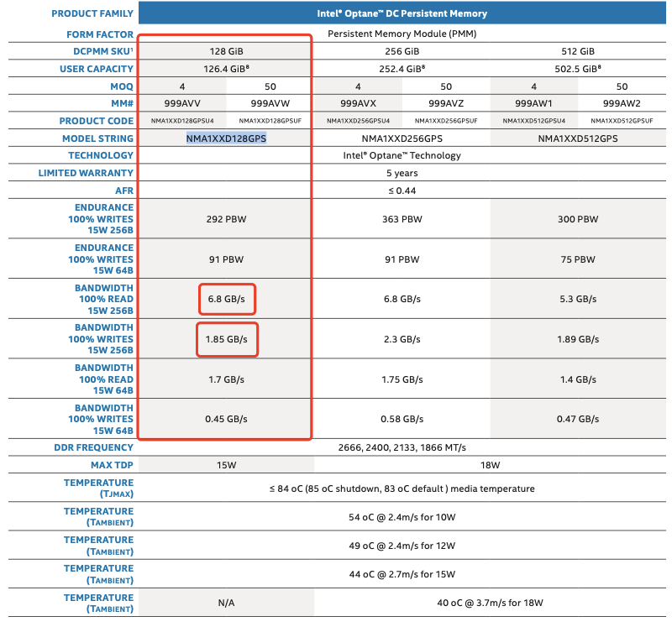Select the 18W max TDP value
This screenshot has height=627, width=672.
point(490,465)
